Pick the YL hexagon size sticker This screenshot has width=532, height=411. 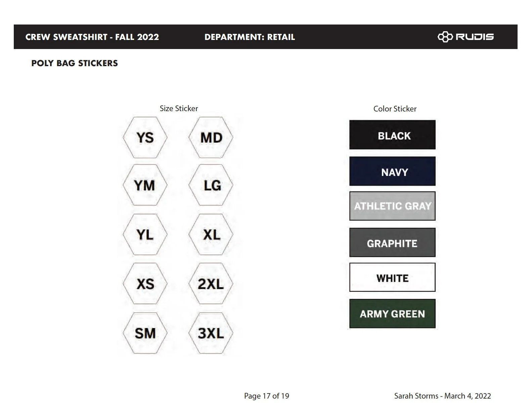pos(145,234)
